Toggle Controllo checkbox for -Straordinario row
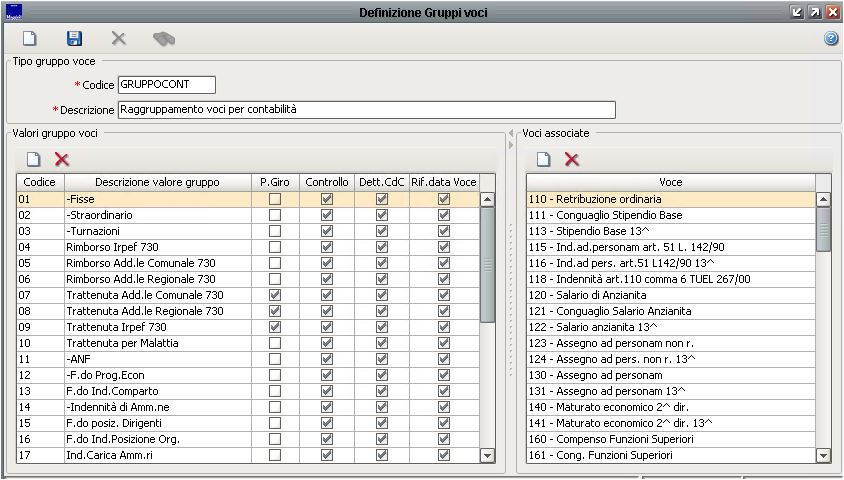 (x=326, y=216)
